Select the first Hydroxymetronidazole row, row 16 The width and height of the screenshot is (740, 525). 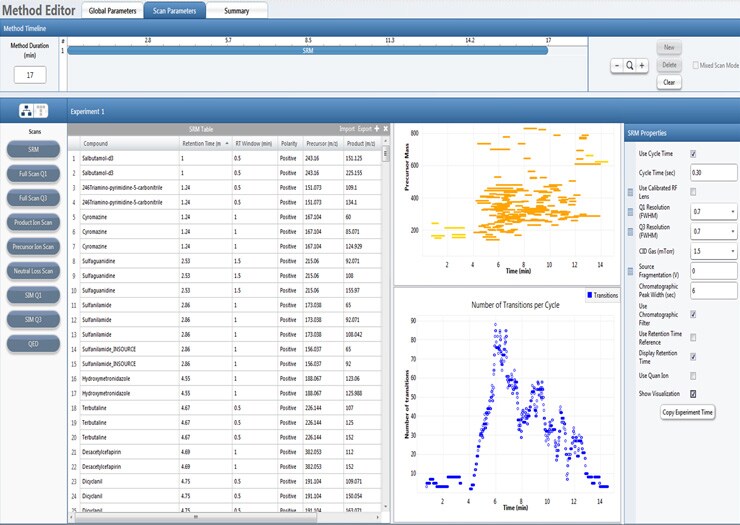click(x=225, y=379)
